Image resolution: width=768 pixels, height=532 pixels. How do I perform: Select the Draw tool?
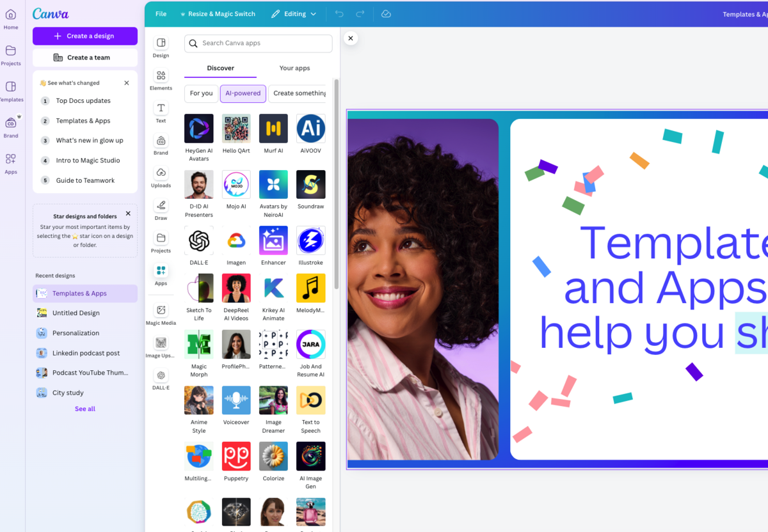point(161,209)
